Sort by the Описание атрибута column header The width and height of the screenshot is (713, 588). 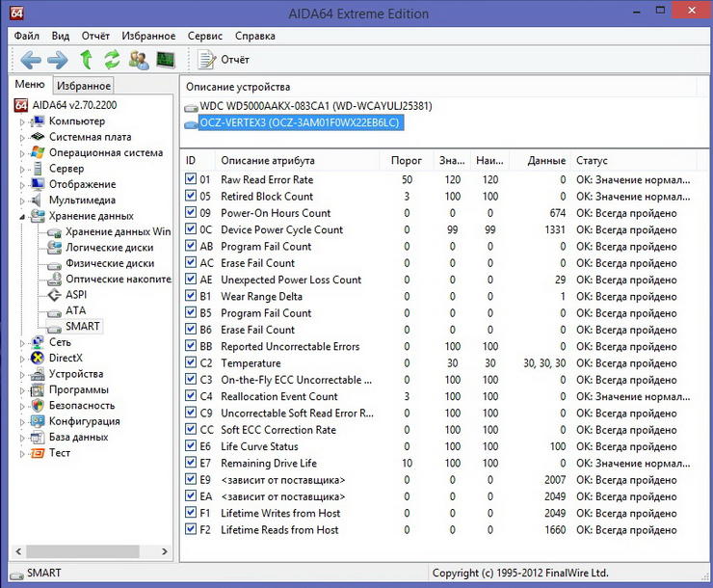pyautogui.click(x=297, y=160)
